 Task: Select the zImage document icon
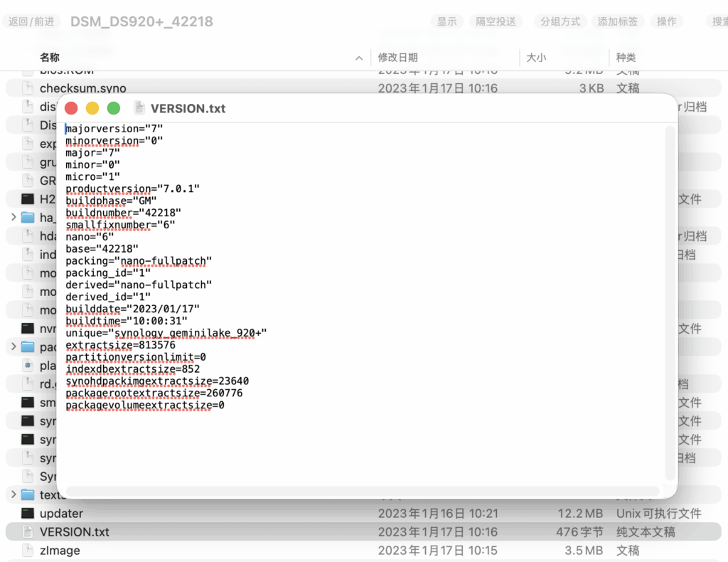tap(28, 550)
